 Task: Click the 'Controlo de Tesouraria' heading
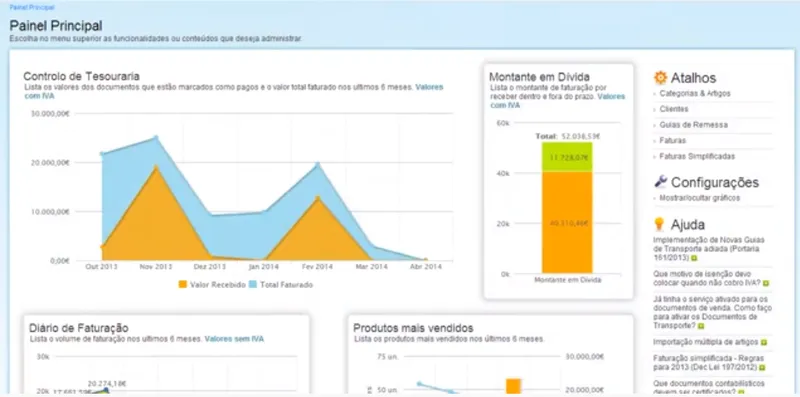click(82, 77)
